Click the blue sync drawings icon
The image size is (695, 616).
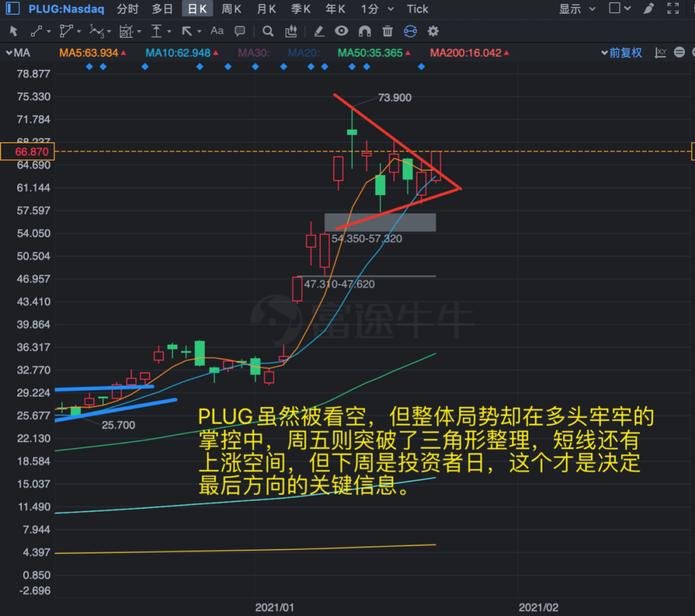click(x=411, y=31)
